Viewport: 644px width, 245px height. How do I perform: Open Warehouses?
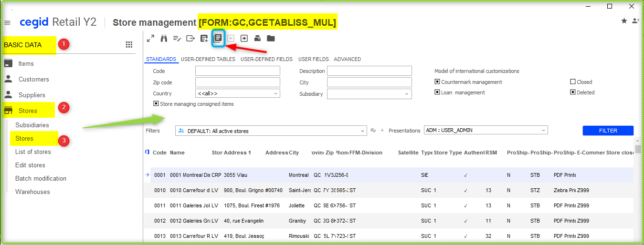pos(32,192)
